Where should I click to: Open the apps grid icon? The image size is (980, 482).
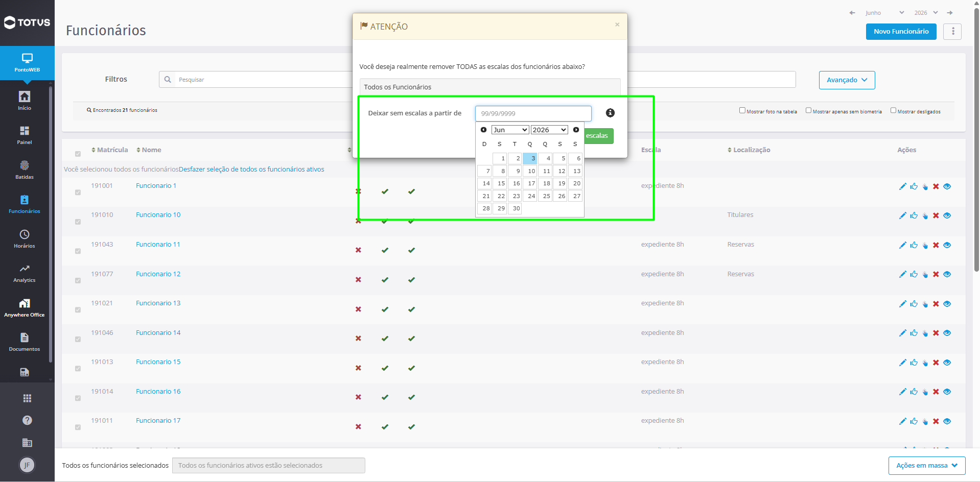click(x=27, y=398)
